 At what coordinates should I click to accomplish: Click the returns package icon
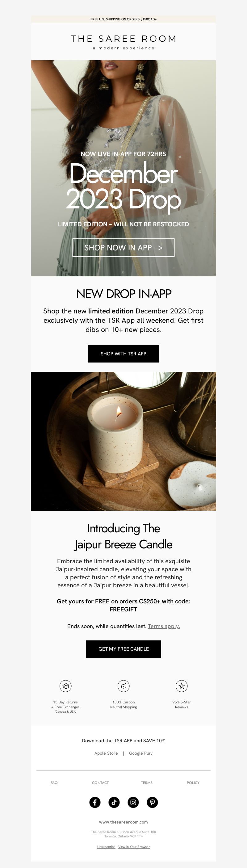click(65, 686)
